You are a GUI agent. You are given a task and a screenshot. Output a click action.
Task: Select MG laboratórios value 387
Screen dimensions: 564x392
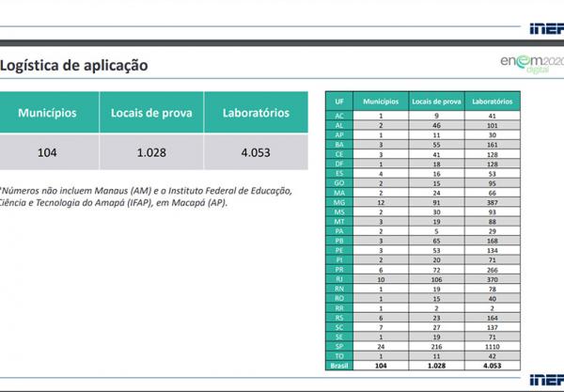click(492, 202)
